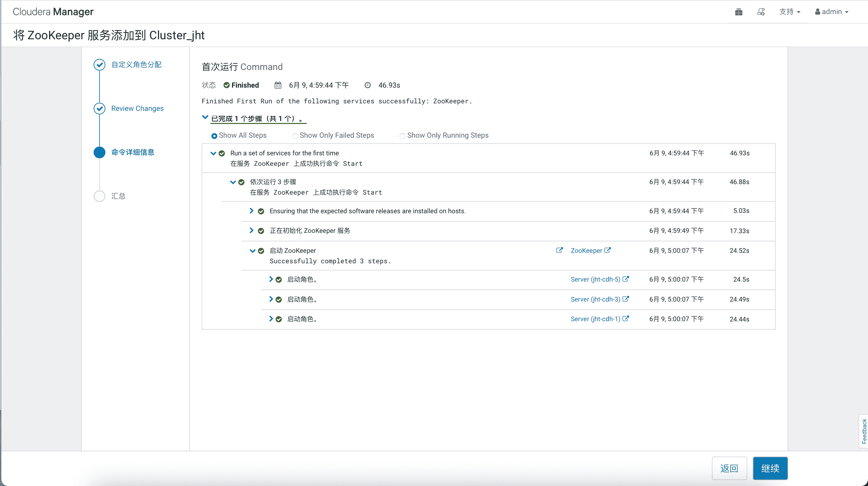Expand 启动角色 row for jht-cdh-5

[271, 279]
